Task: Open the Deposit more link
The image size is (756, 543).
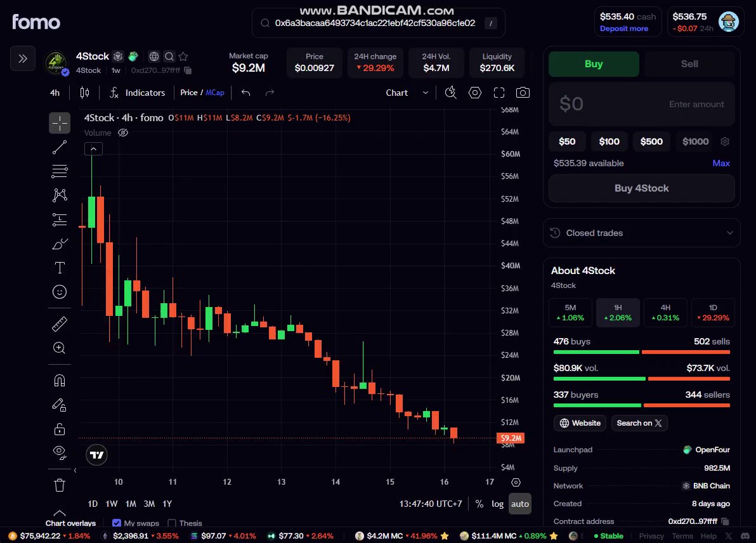Action: [x=624, y=29]
